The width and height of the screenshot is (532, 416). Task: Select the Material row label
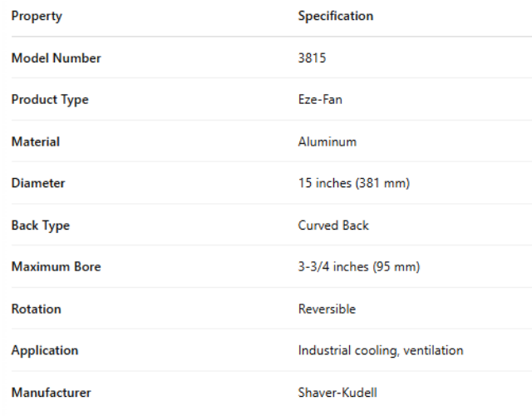(36, 141)
